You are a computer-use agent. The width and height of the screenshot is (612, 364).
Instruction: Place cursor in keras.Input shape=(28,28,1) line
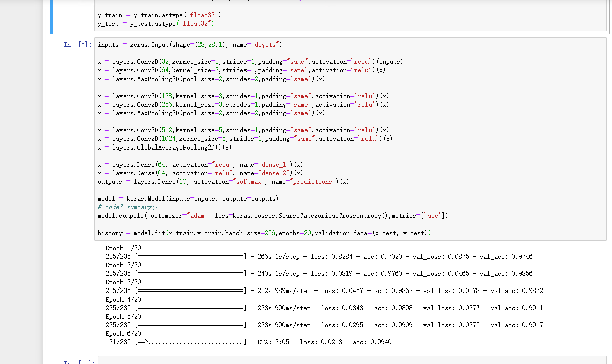click(x=190, y=45)
